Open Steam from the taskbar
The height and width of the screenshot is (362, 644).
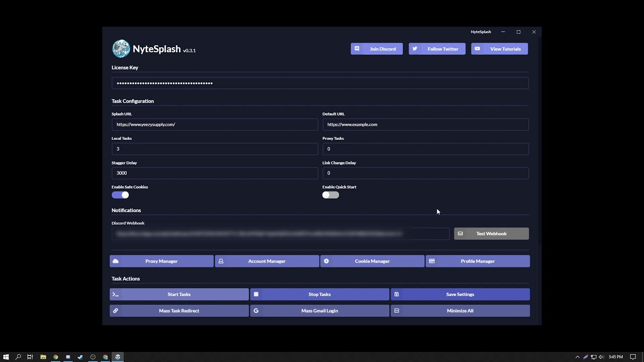click(80, 357)
